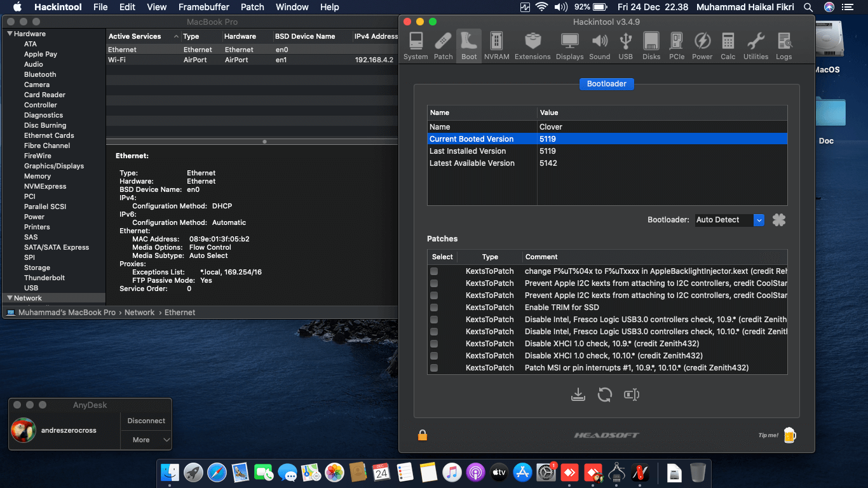868x488 pixels.
Task: Enable the 'Enable TRIM for SSD' patch checkbox
Action: pos(434,308)
